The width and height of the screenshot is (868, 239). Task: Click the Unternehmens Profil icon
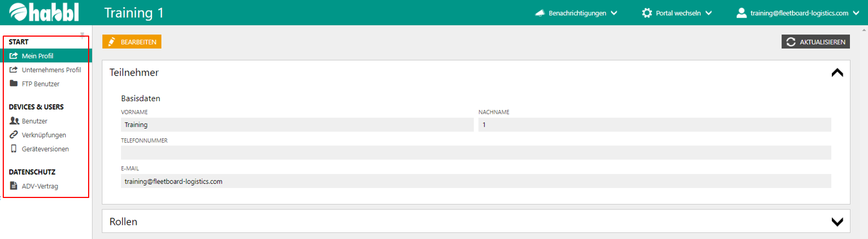tap(14, 70)
